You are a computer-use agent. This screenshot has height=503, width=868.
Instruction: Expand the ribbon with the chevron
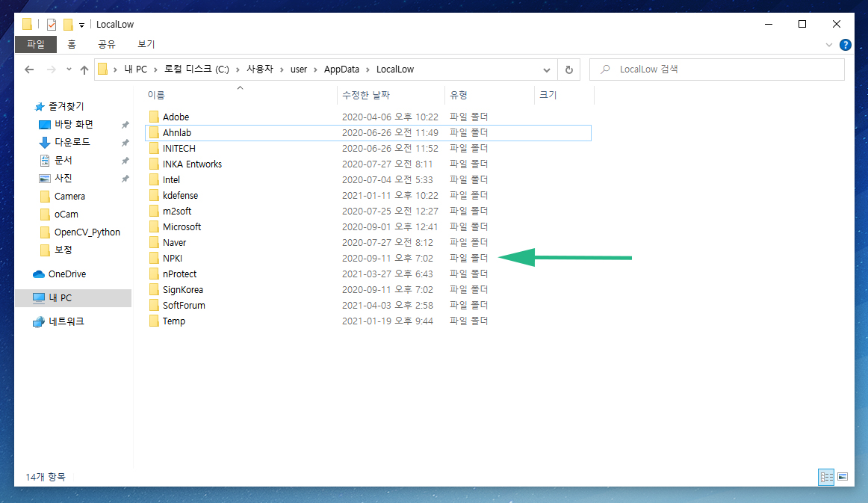click(x=828, y=45)
